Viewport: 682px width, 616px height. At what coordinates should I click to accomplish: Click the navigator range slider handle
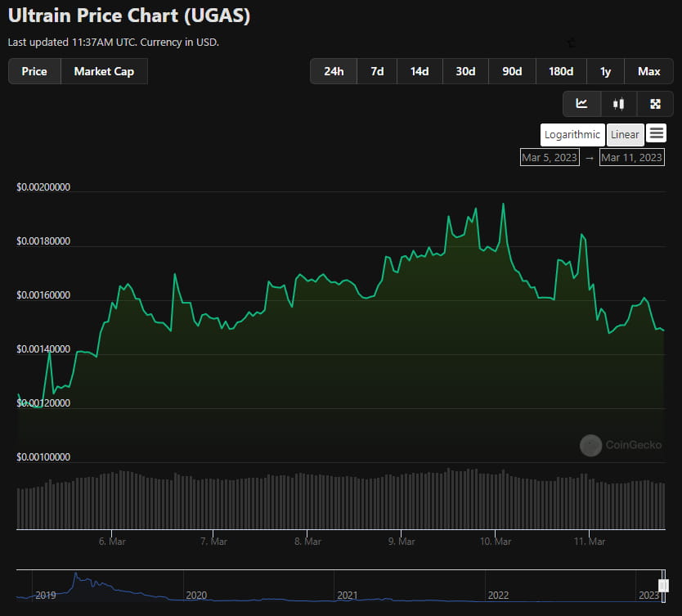click(664, 586)
